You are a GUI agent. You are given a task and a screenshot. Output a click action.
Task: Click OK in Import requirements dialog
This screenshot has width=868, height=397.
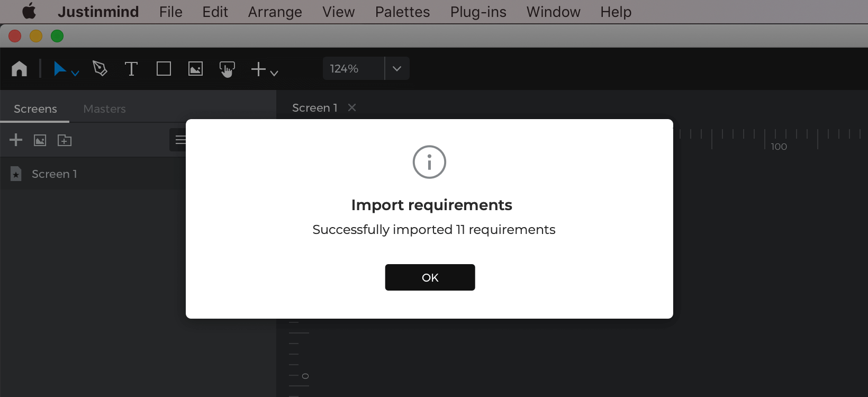coord(430,277)
